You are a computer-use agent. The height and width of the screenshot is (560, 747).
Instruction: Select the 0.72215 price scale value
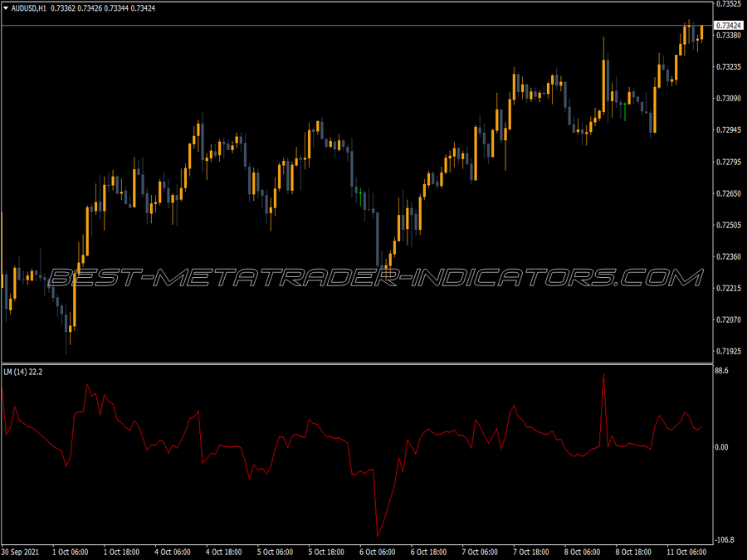pos(729,288)
